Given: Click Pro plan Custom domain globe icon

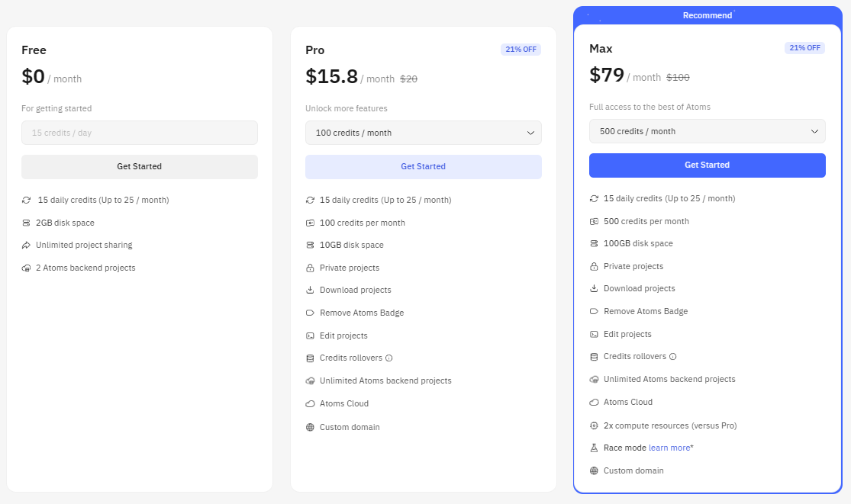Looking at the screenshot, I should pyautogui.click(x=310, y=427).
